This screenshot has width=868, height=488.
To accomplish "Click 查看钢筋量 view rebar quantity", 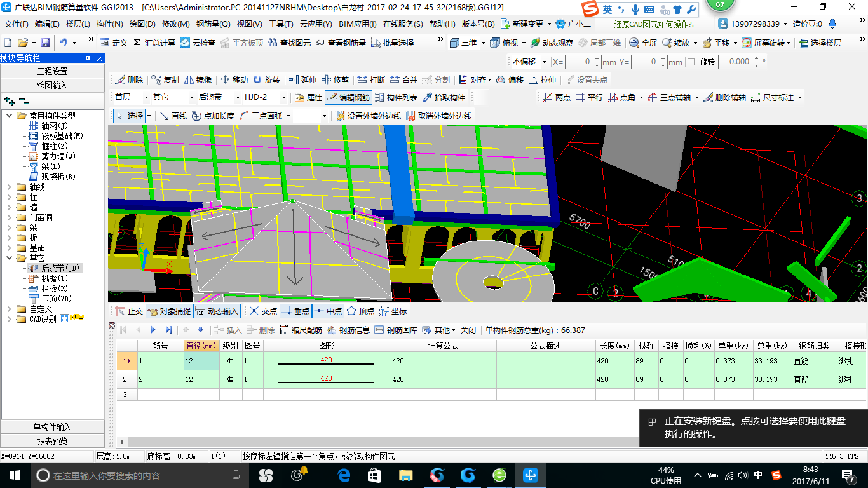I will pyautogui.click(x=341, y=43).
